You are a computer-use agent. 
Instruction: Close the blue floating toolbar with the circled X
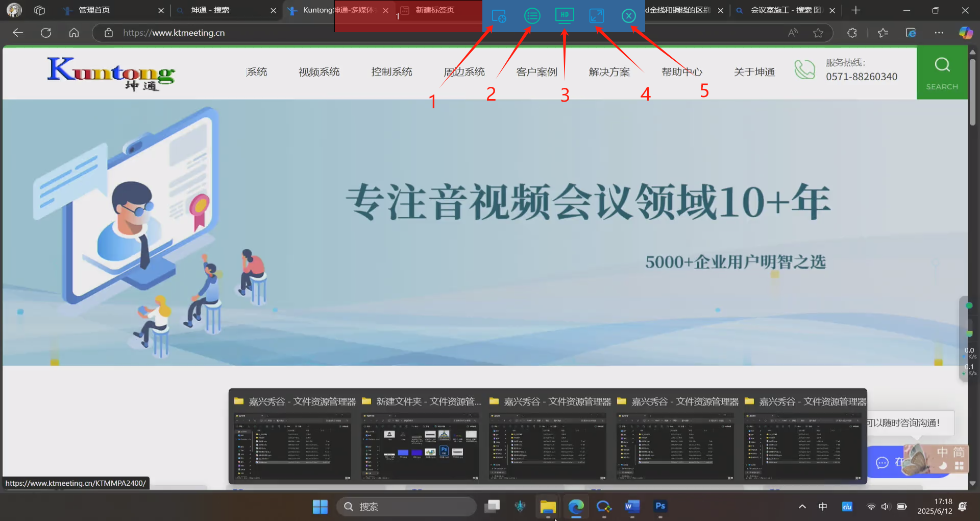629,16
